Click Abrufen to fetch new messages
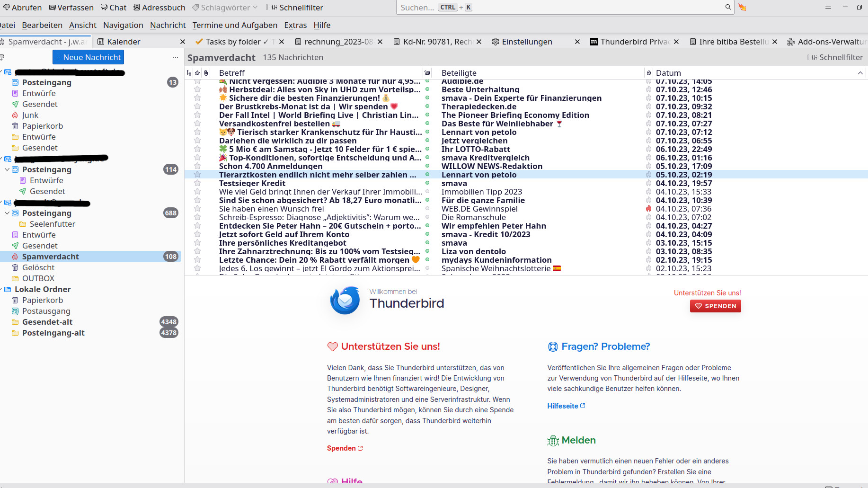The height and width of the screenshot is (488, 868). pos(23,8)
